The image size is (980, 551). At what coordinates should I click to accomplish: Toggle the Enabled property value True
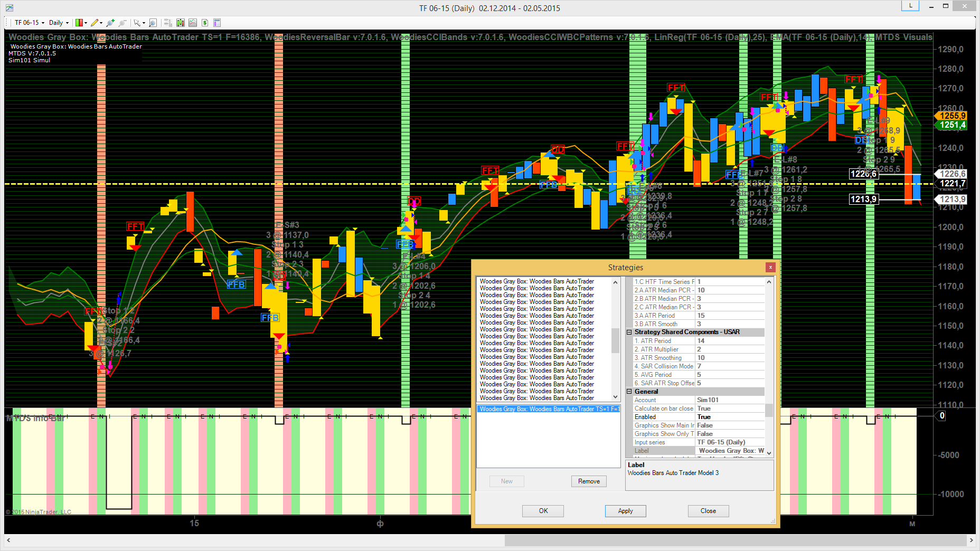[x=729, y=417]
